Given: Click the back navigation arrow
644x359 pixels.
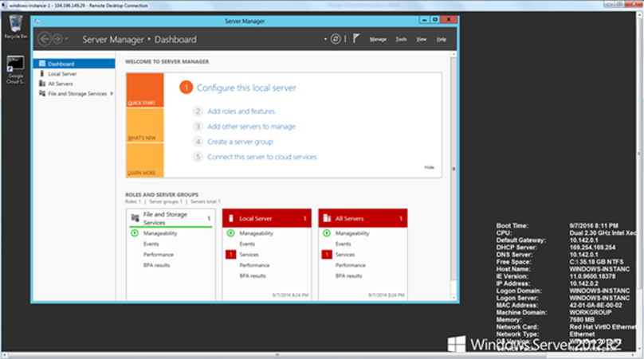Looking at the screenshot, I should (45, 39).
